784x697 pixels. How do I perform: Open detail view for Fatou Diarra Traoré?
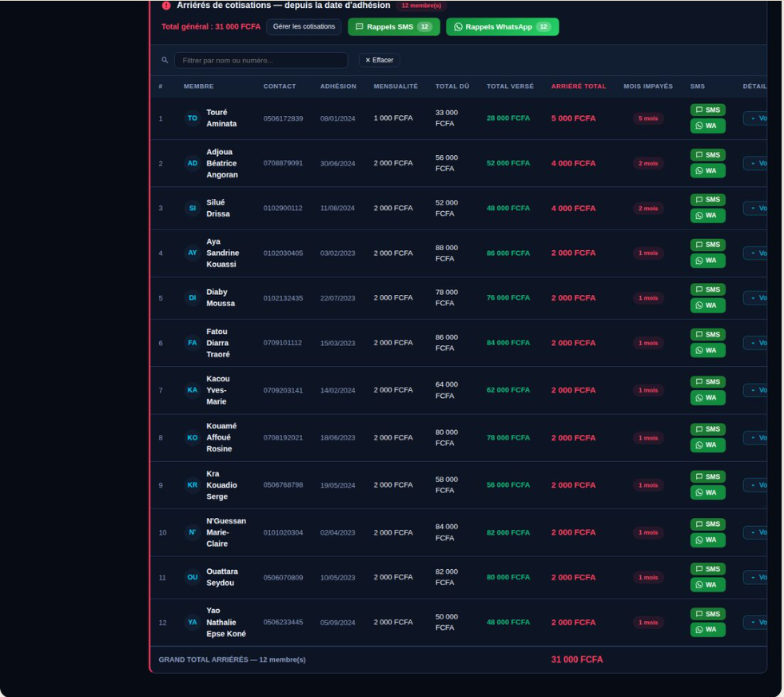click(x=756, y=343)
